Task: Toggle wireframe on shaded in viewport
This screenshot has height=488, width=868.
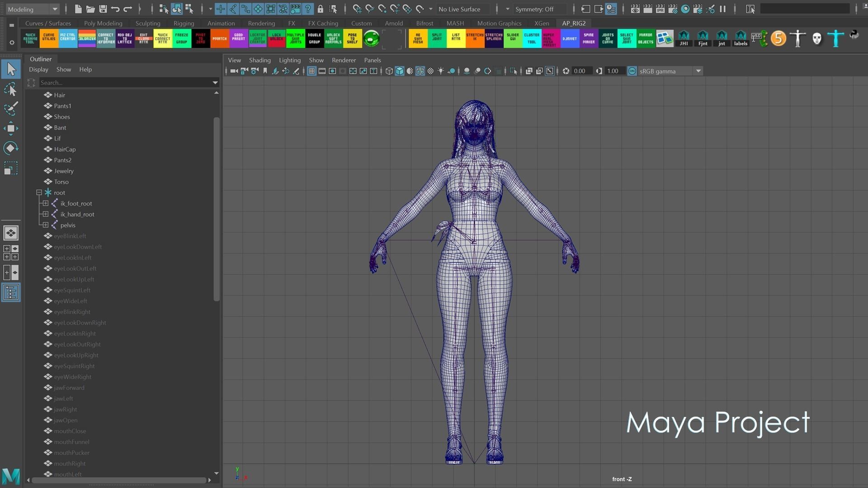Action: tap(420, 71)
